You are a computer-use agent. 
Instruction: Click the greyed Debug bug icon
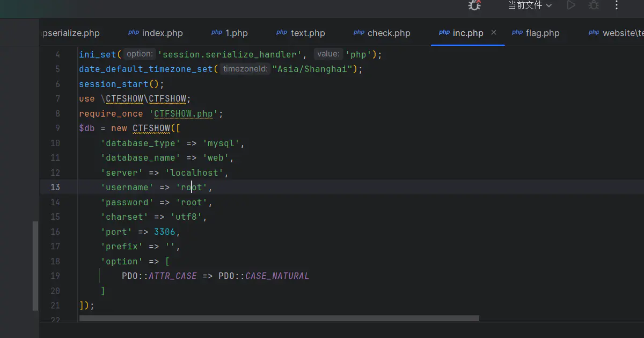tap(594, 5)
